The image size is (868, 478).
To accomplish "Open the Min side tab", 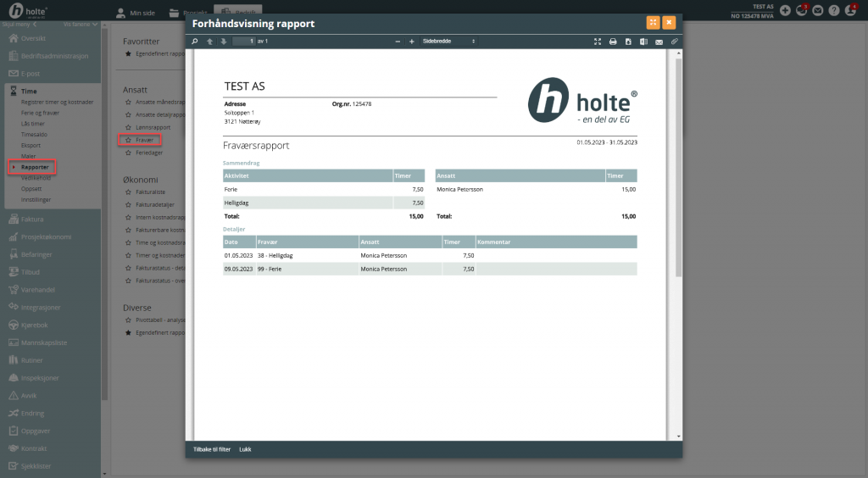I will [136, 12].
